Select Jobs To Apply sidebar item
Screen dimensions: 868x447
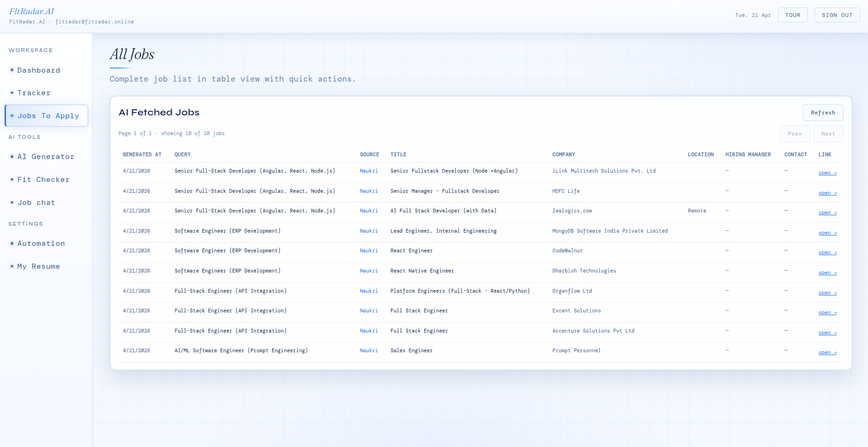[x=46, y=116]
